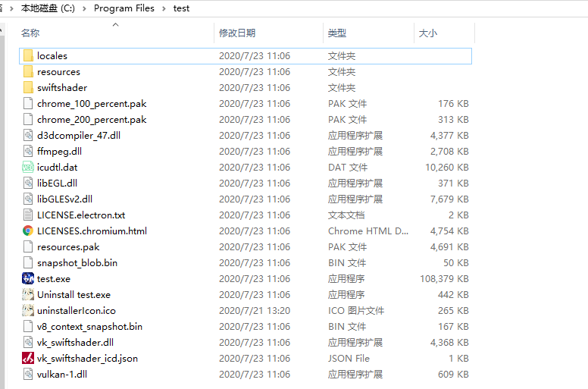
Task: Click chrome_100_percent.pak file icon
Action: pos(28,104)
